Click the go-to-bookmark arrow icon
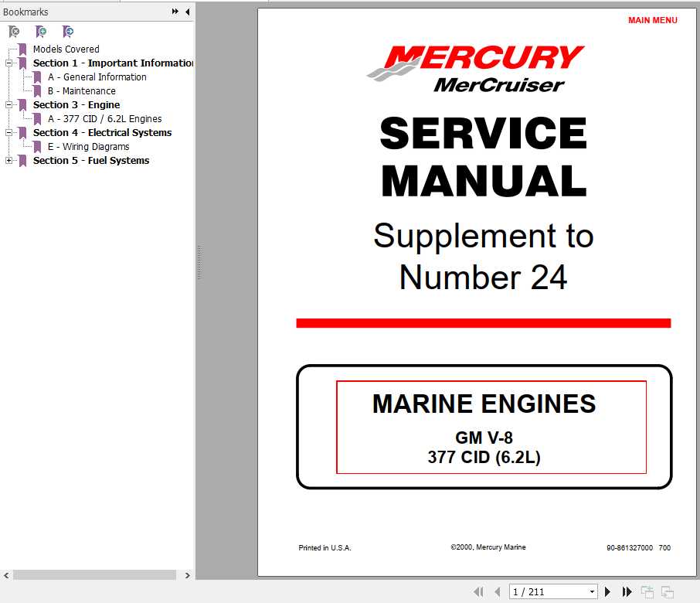 [68, 32]
